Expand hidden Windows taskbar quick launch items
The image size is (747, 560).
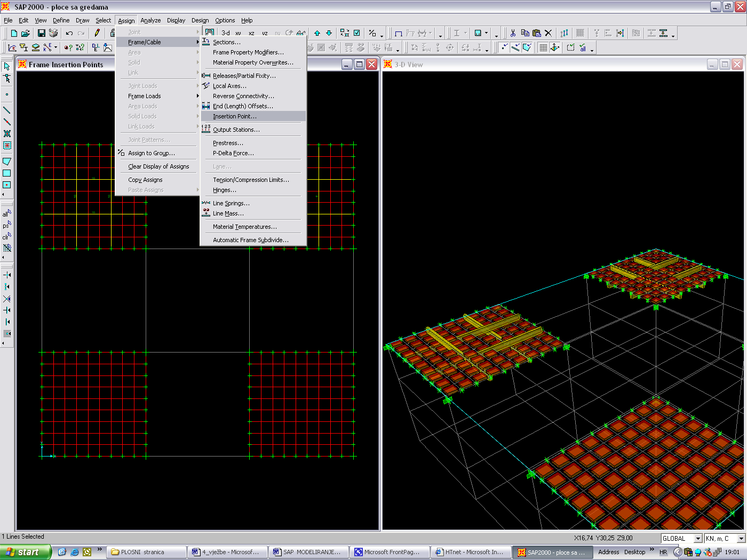99,549
